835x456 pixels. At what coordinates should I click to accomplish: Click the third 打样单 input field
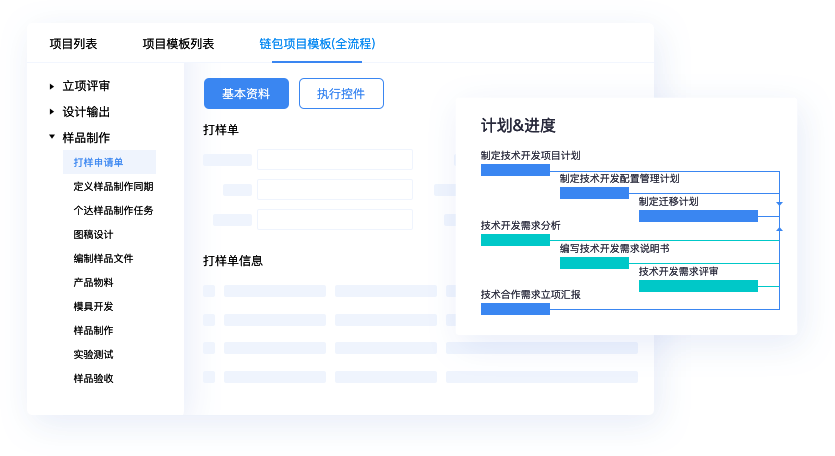click(335, 219)
